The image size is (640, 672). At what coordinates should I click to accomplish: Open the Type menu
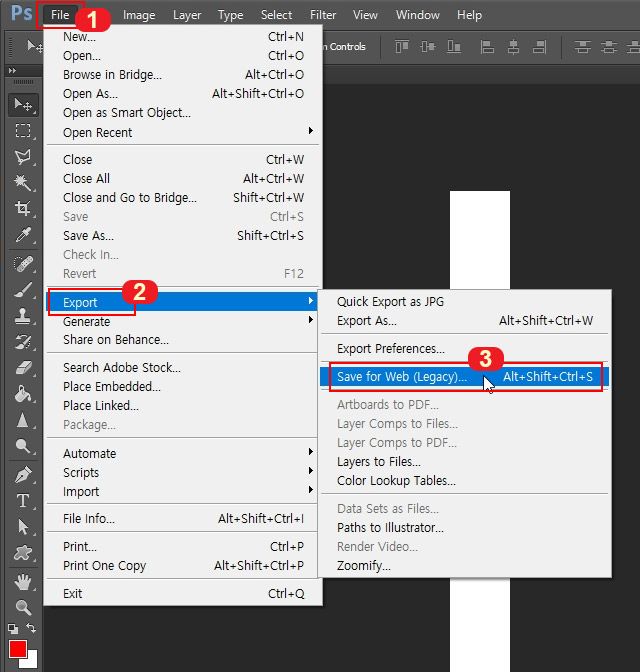[231, 15]
